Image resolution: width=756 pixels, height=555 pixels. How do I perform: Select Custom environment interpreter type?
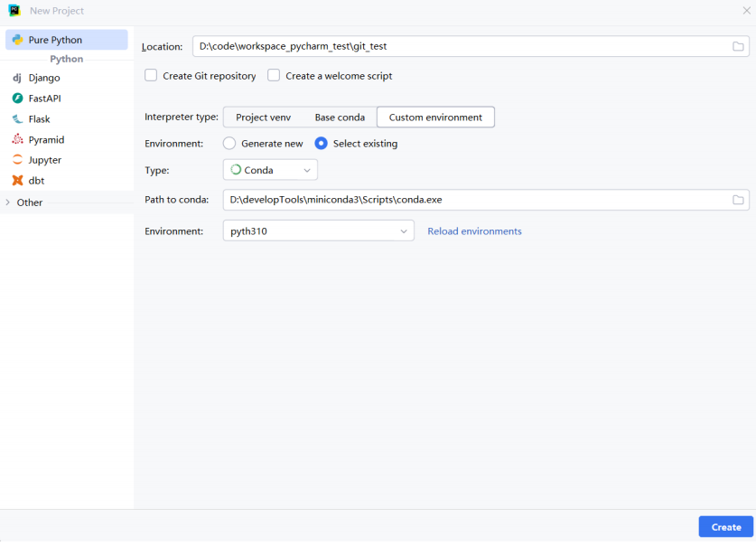[x=435, y=118]
